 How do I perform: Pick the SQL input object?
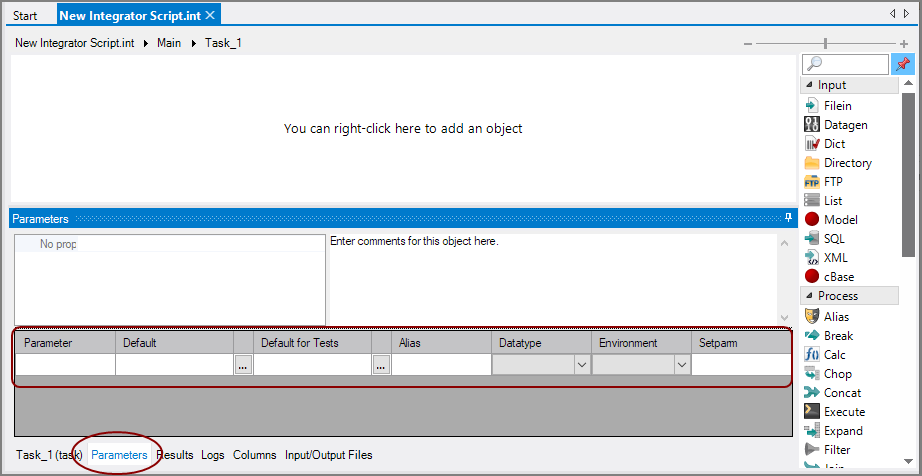824,239
